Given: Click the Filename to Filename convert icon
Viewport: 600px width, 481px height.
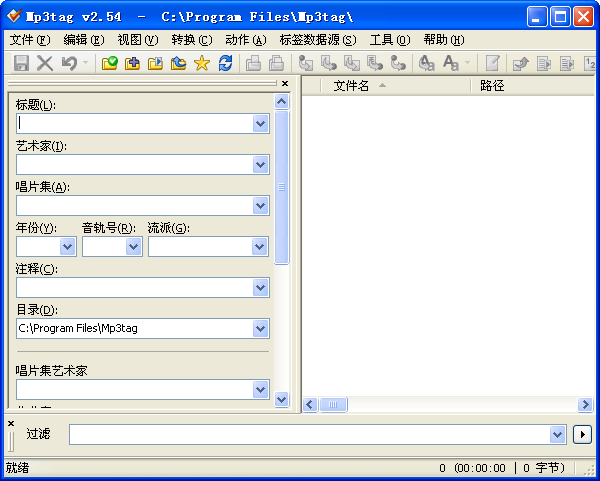Looking at the screenshot, I should (x=352, y=63).
